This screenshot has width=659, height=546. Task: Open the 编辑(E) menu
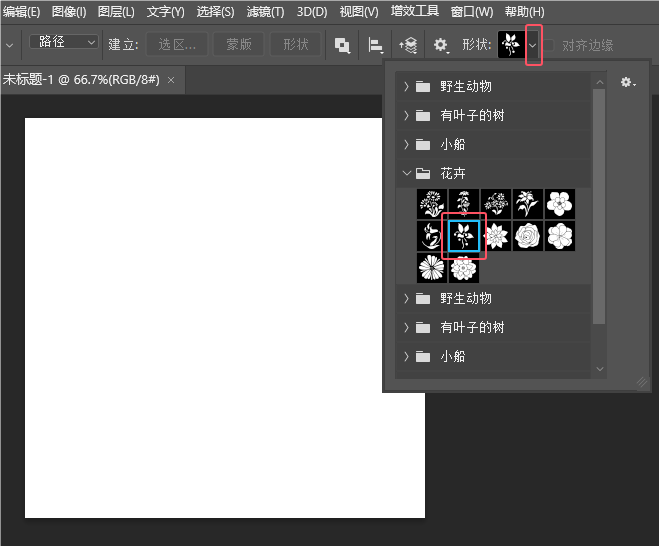click(21, 12)
